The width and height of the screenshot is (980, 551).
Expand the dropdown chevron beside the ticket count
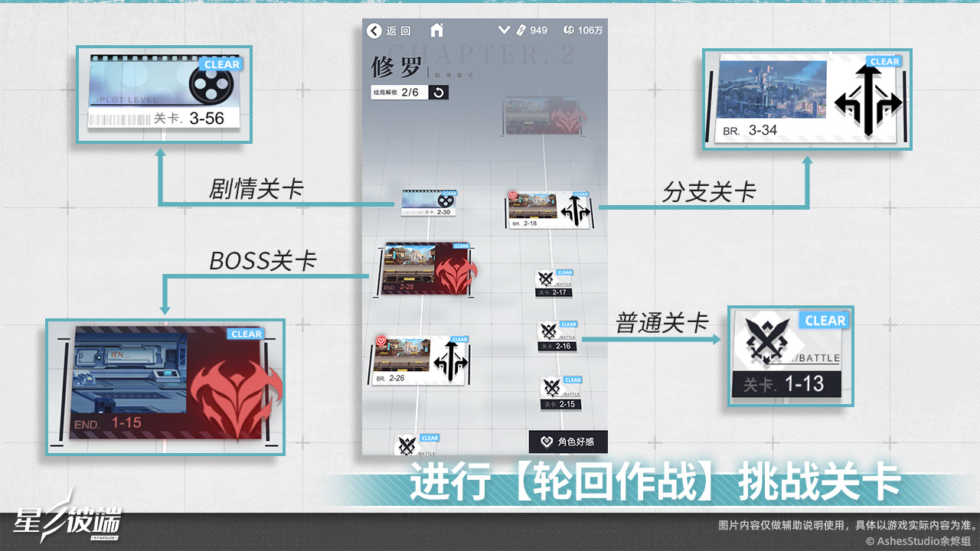click(x=504, y=31)
